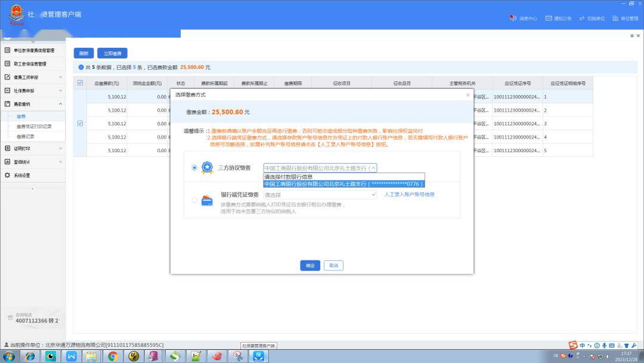Click the 查询统计 chart icon

7,162
